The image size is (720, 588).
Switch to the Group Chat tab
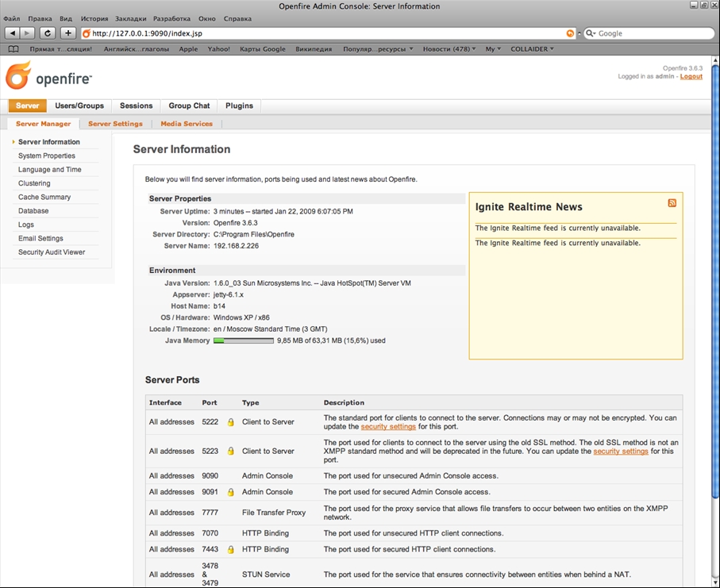coord(189,106)
